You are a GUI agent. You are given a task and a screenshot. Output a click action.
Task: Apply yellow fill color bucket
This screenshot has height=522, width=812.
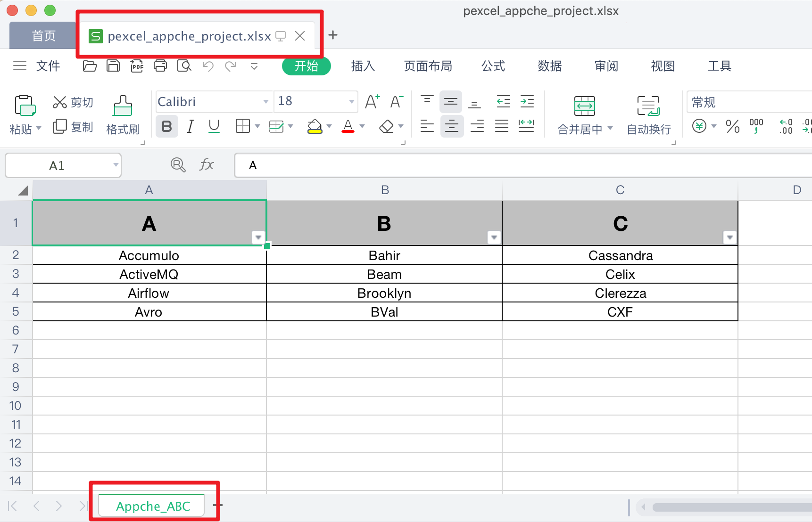coord(315,126)
